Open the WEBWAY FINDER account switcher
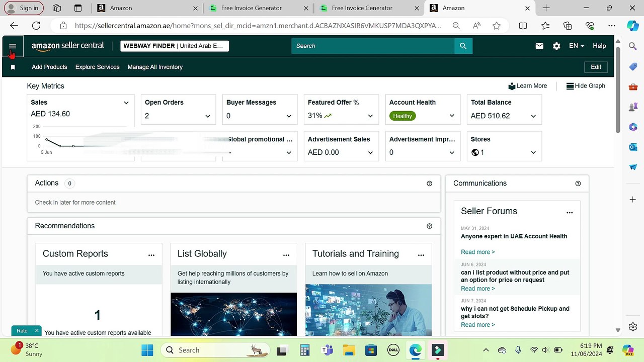644x362 pixels. (x=175, y=46)
